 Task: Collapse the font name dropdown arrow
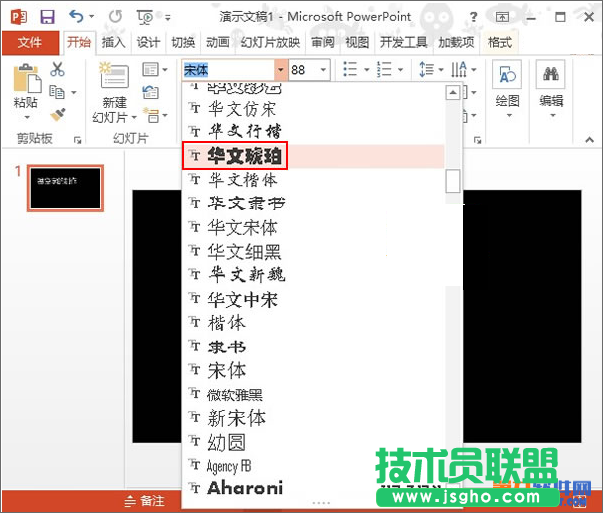281,70
